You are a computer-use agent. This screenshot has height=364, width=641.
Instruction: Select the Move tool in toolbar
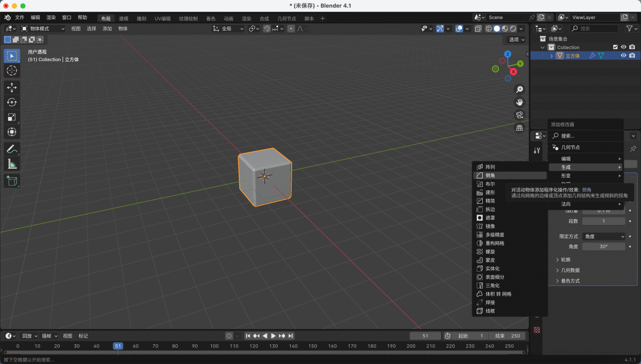(12, 87)
